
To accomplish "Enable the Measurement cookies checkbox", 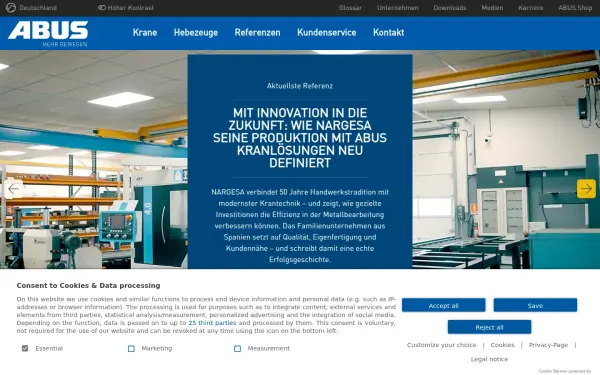I will (x=237, y=348).
